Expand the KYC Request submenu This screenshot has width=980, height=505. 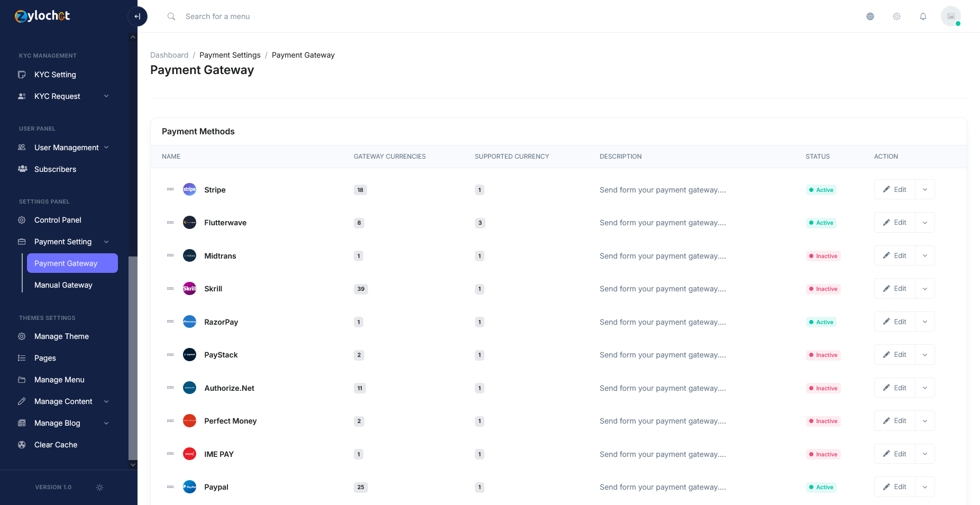click(106, 96)
